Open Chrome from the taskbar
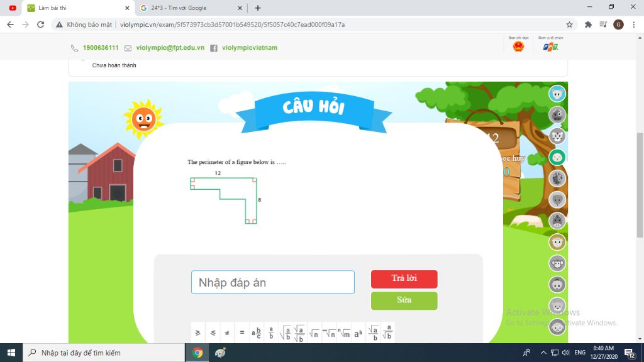Screen dimensions: 644x362 pos(197,353)
